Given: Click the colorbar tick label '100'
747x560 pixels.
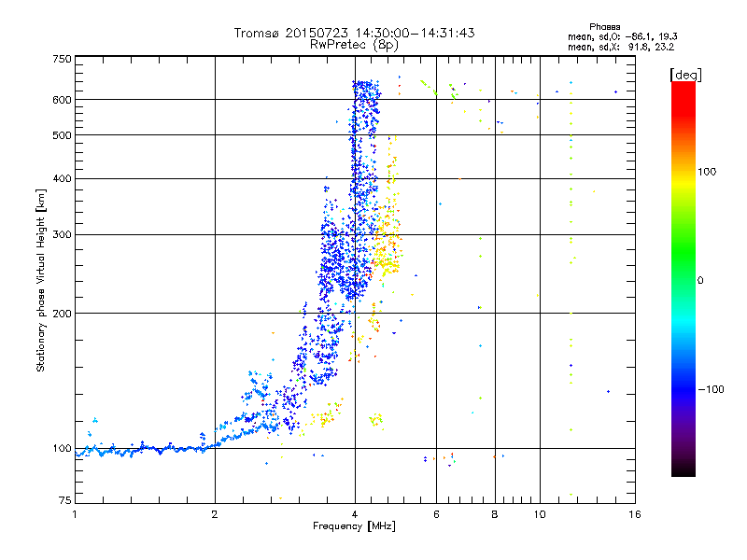Looking at the screenshot, I should [x=707, y=172].
